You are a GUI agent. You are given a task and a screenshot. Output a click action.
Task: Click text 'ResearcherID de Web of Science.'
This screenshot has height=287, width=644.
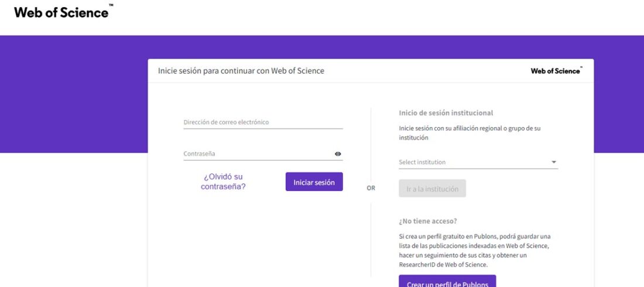coord(443,265)
